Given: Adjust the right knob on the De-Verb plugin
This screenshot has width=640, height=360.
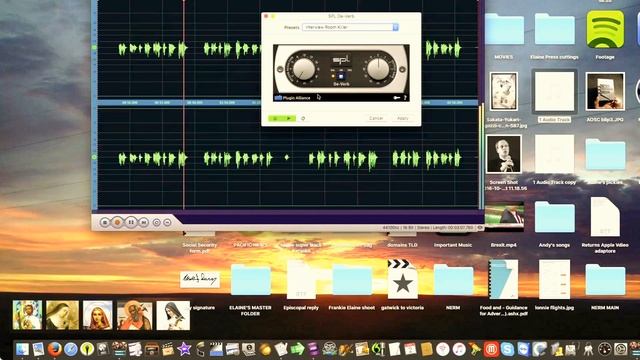Looking at the screenshot, I should coord(378,69).
